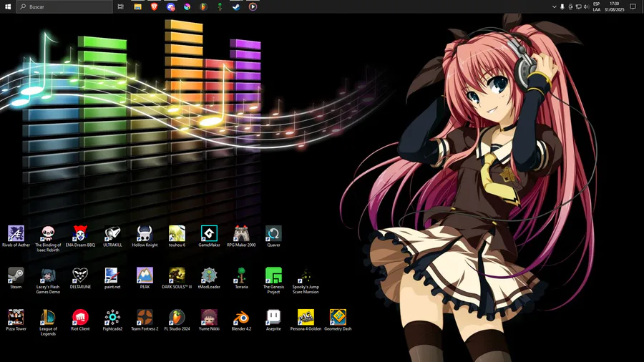Switch to Brave browser in the taskbar
644x362 pixels.
pos(154,6)
